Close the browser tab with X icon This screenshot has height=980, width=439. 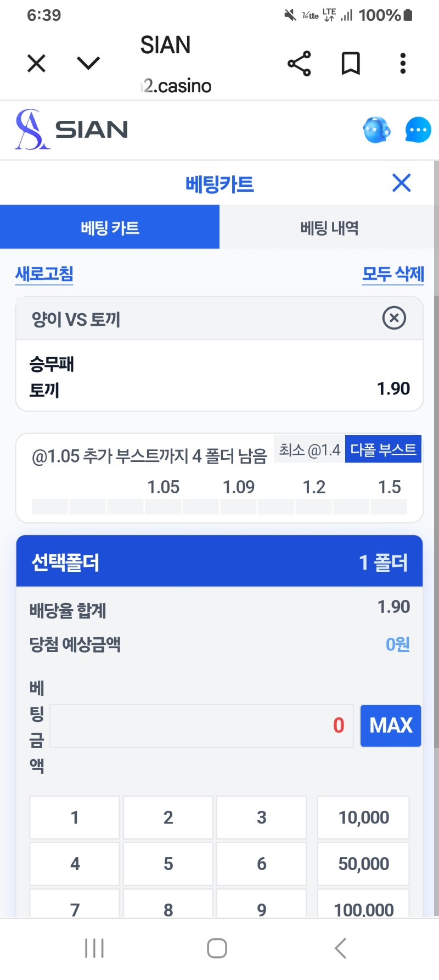tap(36, 63)
